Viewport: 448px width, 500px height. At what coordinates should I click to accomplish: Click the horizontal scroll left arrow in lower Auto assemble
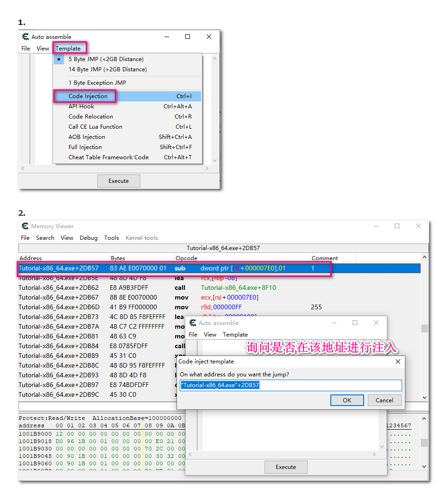tap(190, 455)
